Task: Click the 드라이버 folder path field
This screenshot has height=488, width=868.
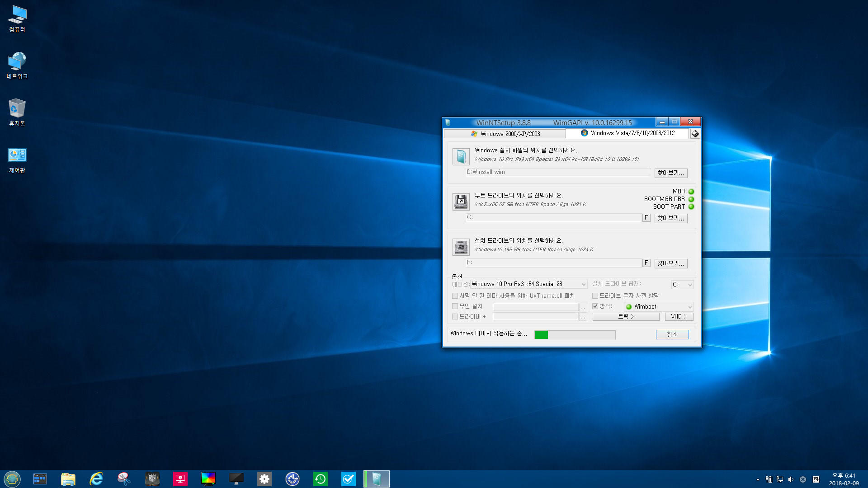Action: coord(536,317)
